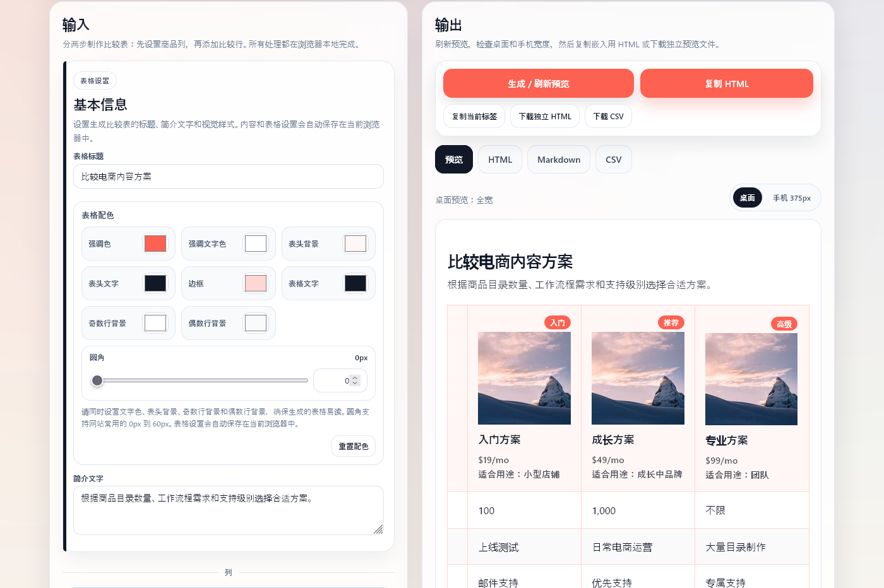Click the 简介文字 text area
The width and height of the screenshot is (884, 588).
229,510
